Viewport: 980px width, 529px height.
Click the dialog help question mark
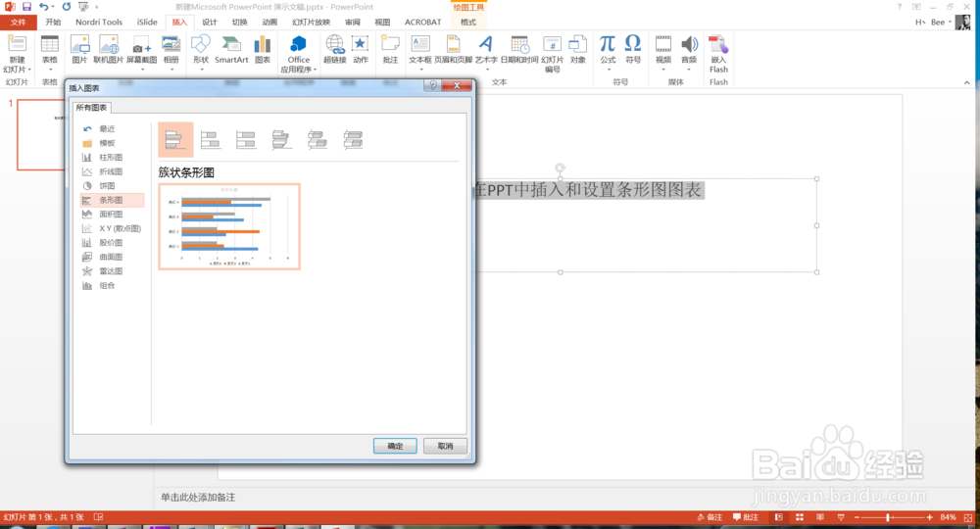pyautogui.click(x=432, y=85)
